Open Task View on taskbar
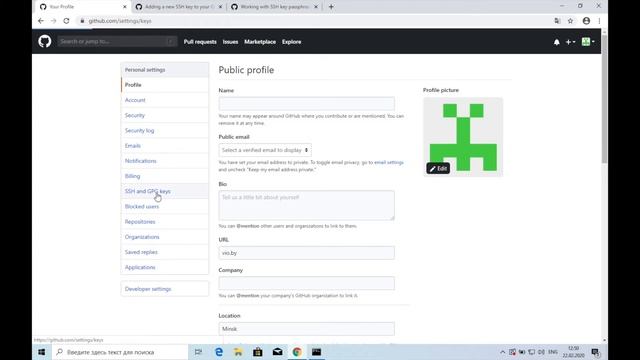The image size is (640, 360). click(198, 352)
